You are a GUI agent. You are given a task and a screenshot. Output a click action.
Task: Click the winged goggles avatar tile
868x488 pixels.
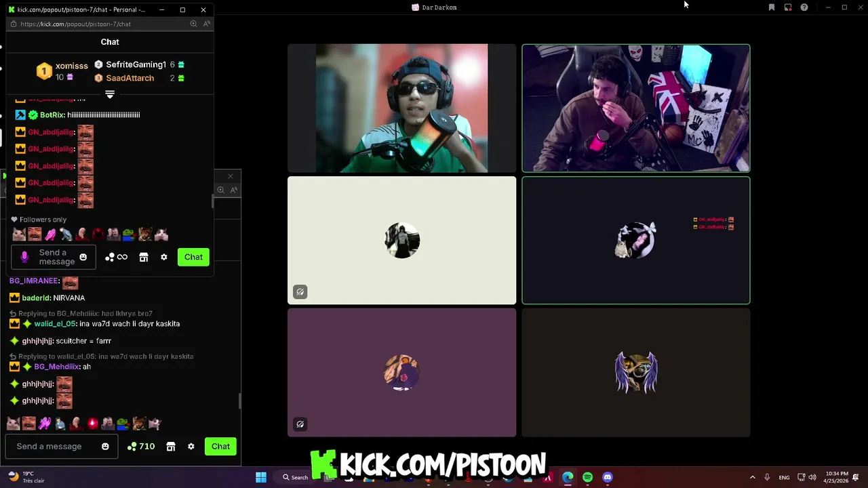[636, 372]
